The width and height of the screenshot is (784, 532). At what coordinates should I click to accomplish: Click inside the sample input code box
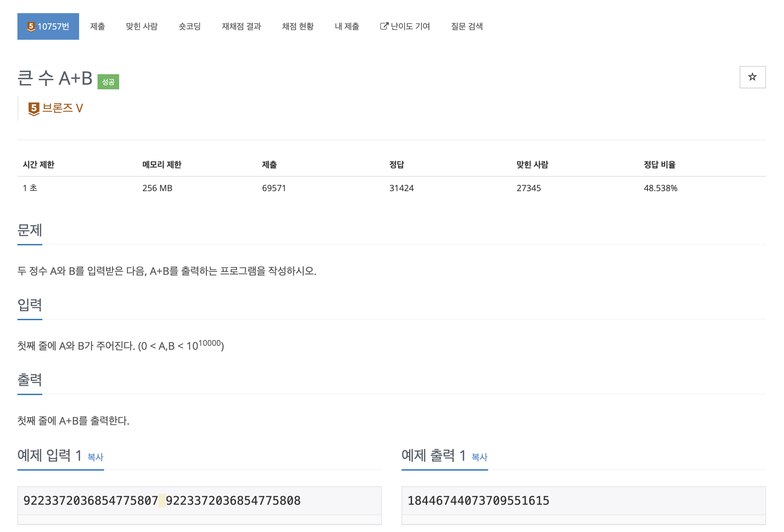tap(199, 500)
